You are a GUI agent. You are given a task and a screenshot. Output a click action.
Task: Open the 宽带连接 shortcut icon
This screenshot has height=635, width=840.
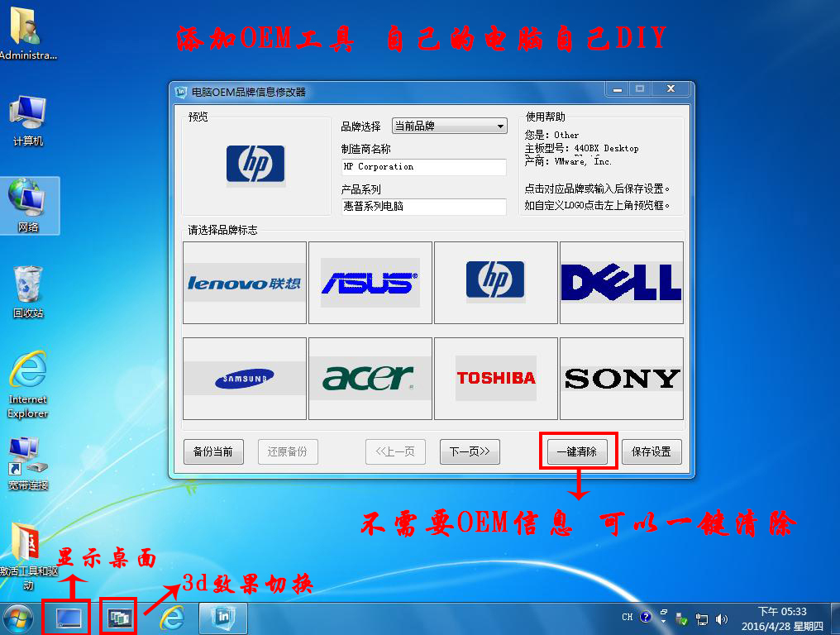[28, 464]
